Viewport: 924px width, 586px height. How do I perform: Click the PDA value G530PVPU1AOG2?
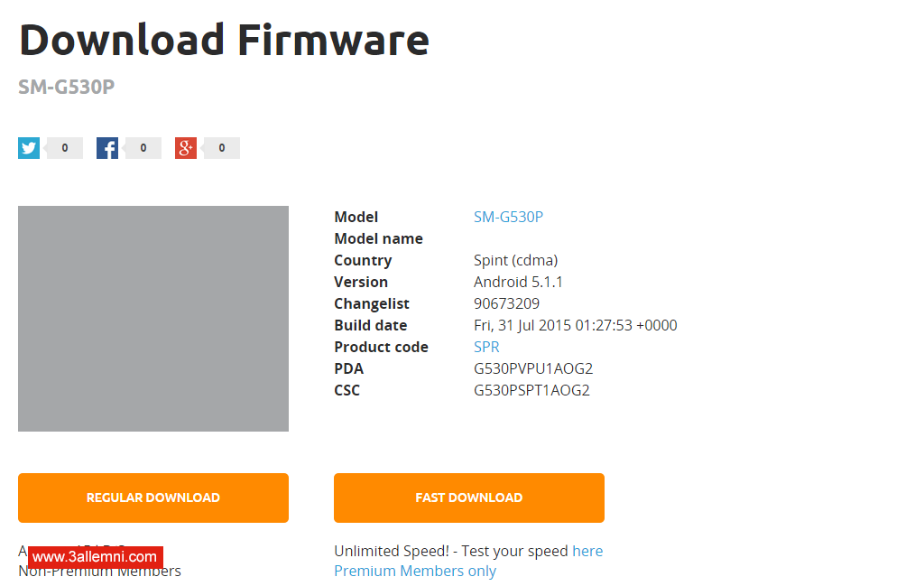click(x=533, y=368)
